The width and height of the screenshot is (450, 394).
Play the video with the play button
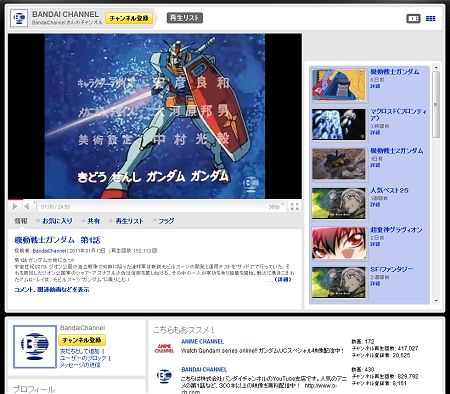click(15, 206)
